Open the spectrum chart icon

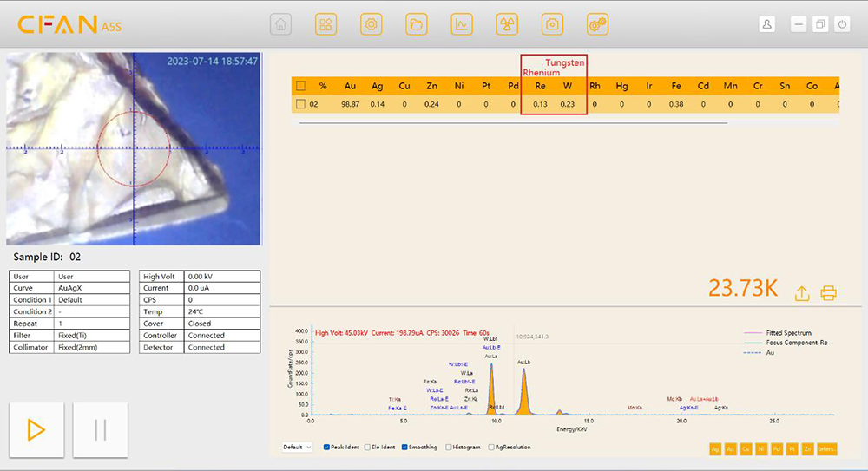462,24
